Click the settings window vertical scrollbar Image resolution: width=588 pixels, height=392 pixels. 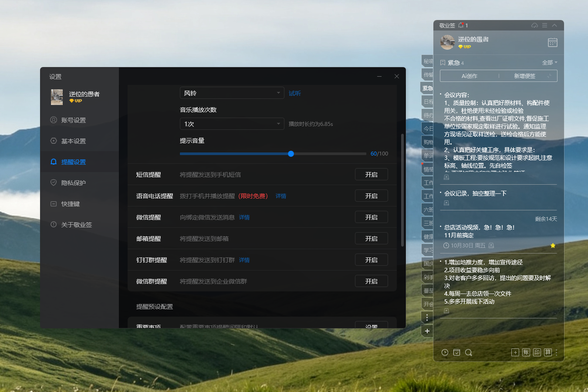402,190
